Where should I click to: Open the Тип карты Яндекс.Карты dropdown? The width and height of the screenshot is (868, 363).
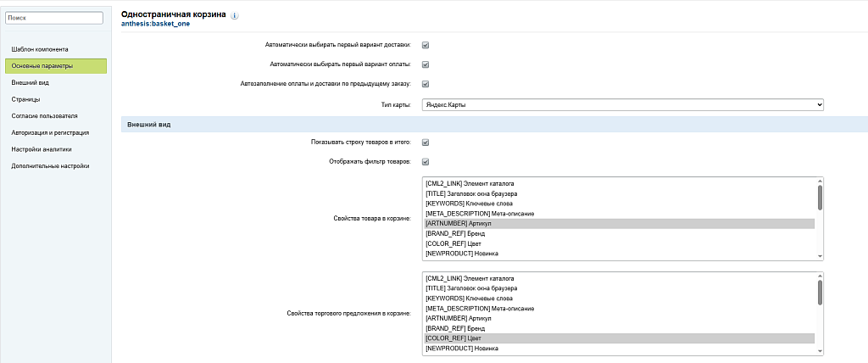point(622,104)
